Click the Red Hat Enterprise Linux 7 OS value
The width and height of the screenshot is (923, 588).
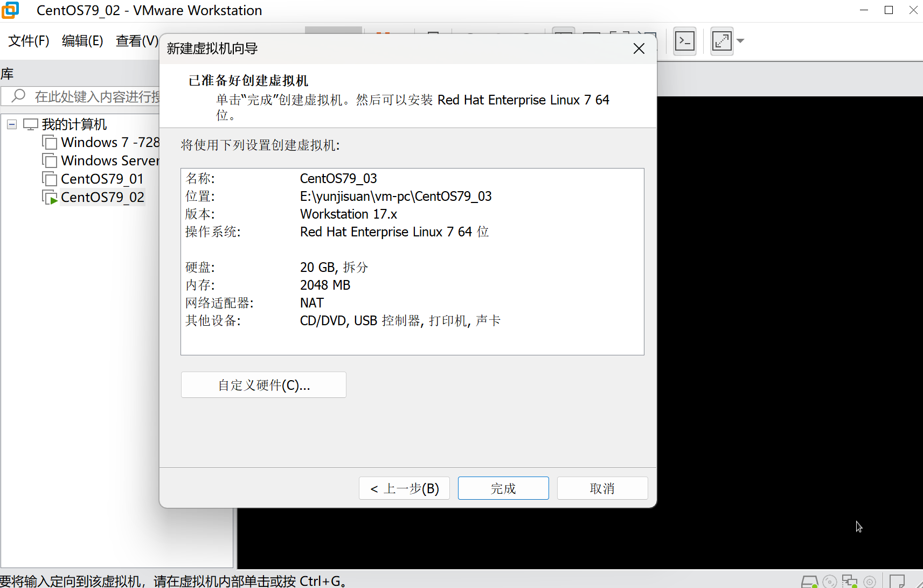coord(394,232)
